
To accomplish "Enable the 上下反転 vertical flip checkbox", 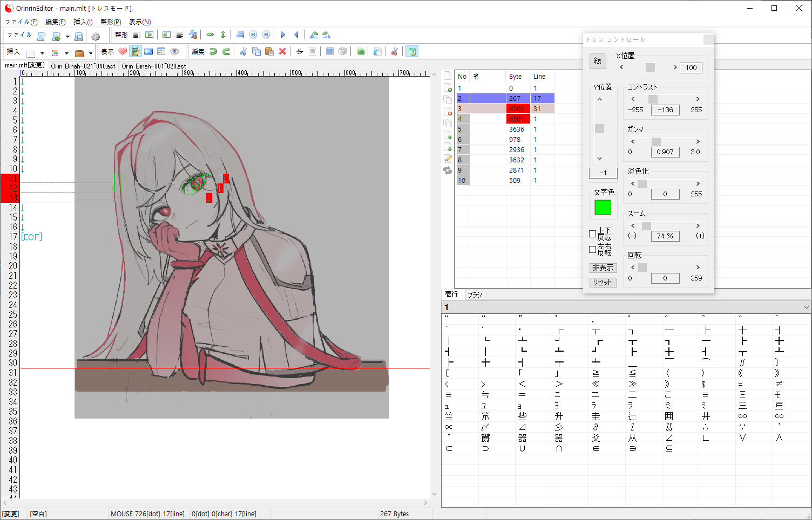I will (x=593, y=234).
